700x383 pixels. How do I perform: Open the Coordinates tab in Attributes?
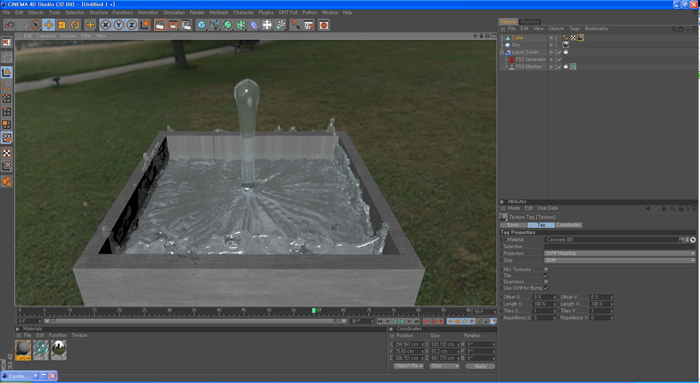pyautogui.click(x=568, y=225)
